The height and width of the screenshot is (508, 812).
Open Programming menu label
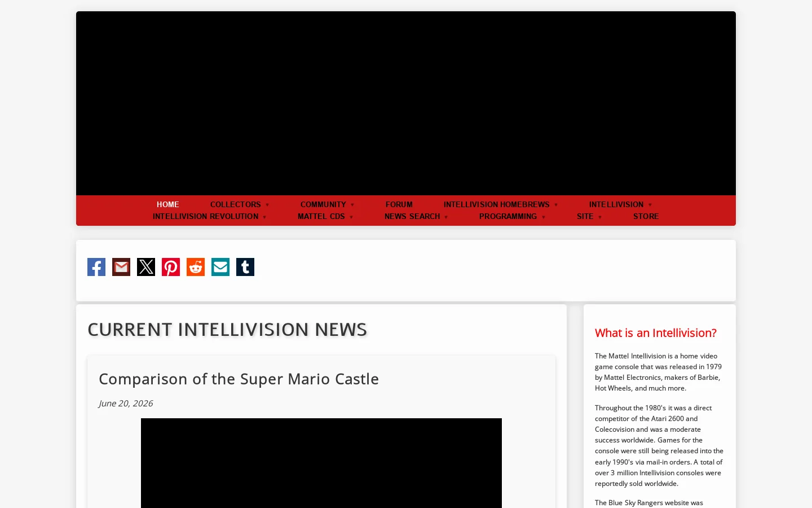[x=508, y=216]
